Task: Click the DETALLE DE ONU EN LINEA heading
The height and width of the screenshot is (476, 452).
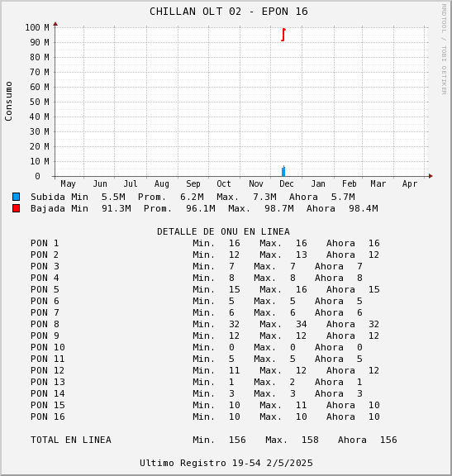Action: 223,231
